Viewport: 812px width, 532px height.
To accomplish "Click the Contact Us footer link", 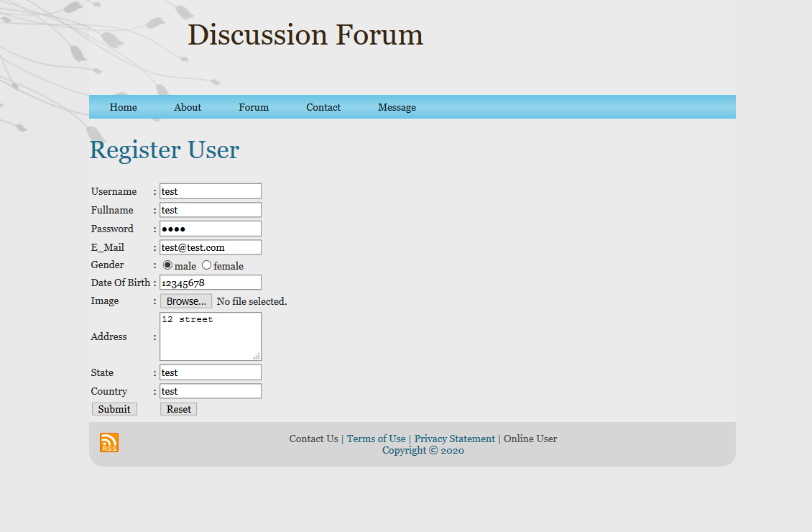I will [x=313, y=439].
